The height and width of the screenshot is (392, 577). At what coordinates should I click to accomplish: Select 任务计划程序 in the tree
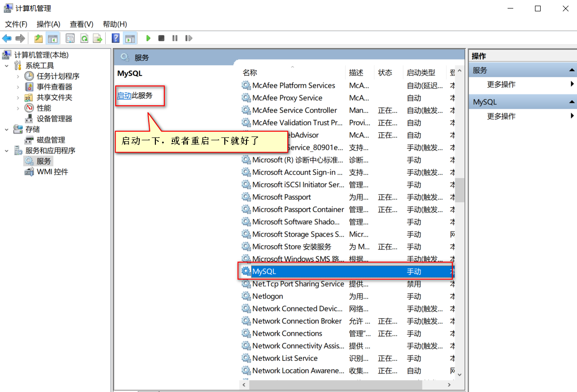pyautogui.click(x=58, y=76)
